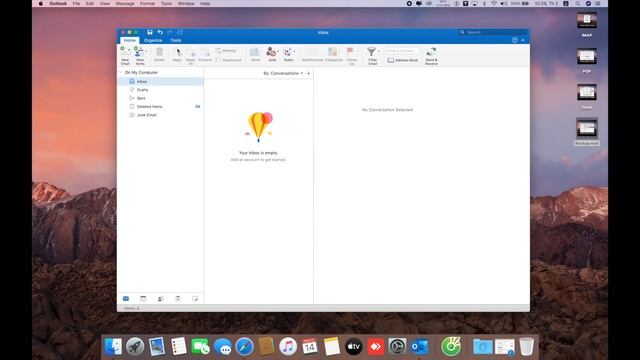Click the Undo arrow in title bar
The image size is (640, 360).
[x=160, y=32]
